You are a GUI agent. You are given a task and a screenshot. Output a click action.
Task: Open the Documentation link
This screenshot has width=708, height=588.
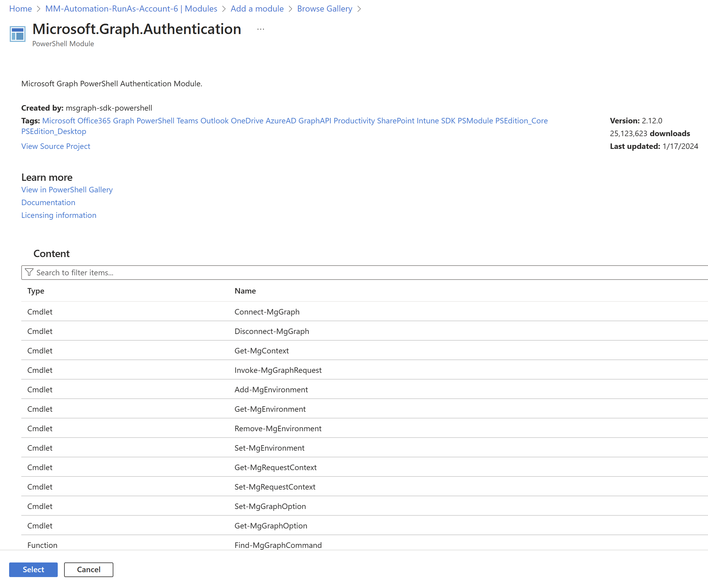(48, 202)
